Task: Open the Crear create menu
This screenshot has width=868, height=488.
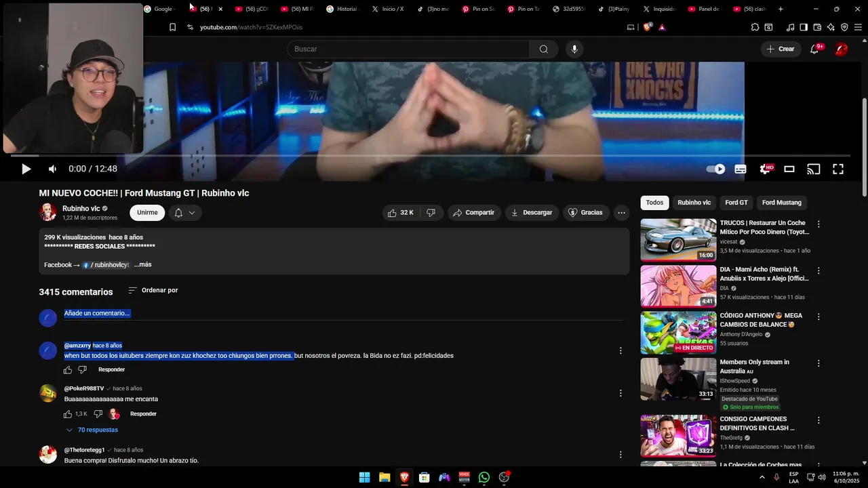Action: (x=780, y=49)
